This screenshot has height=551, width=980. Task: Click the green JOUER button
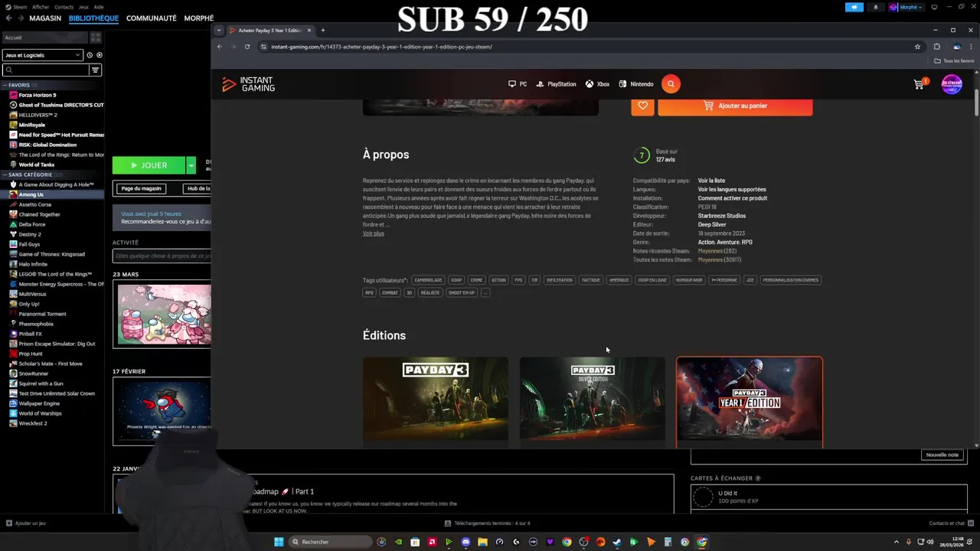click(149, 165)
